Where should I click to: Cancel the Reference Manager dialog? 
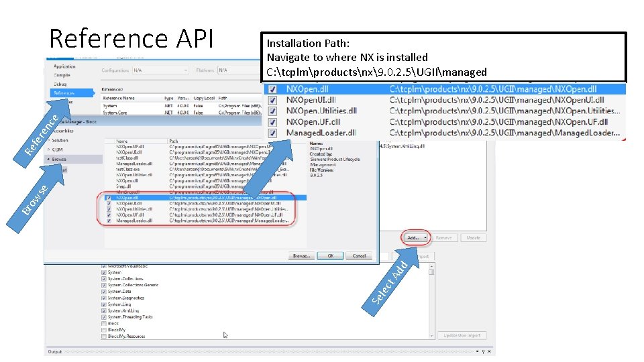pyautogui.click(x=359, y=255)
